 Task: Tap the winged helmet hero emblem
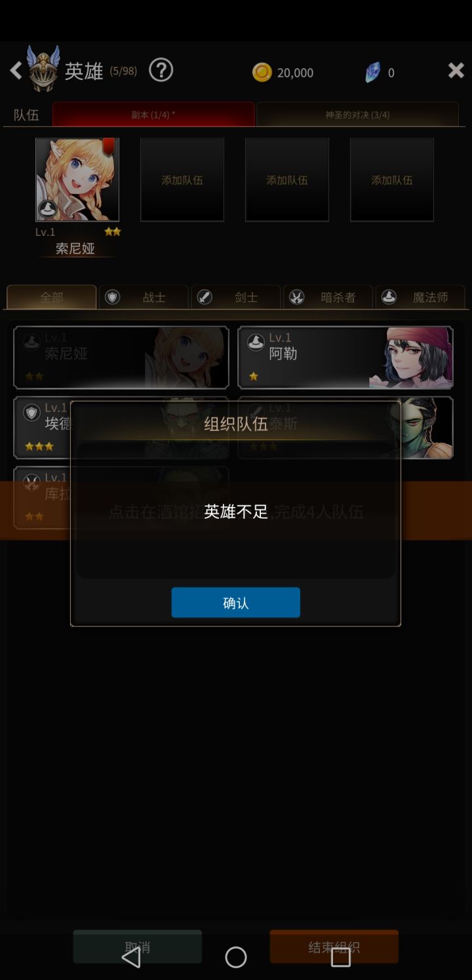coord(44,68)
